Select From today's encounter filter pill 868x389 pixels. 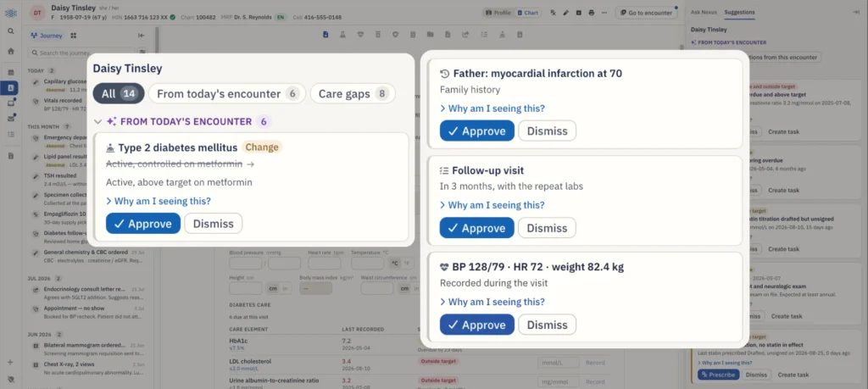(227, 93)
